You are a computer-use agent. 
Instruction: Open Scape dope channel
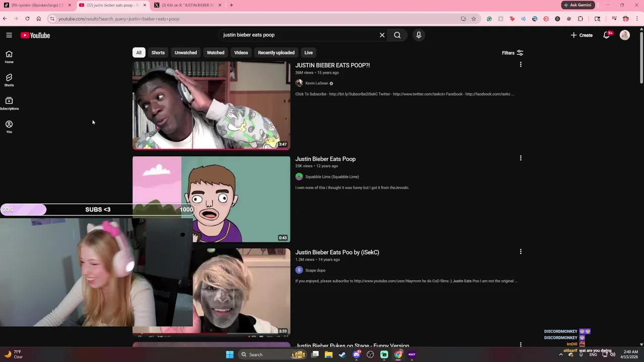pos(315,270)
